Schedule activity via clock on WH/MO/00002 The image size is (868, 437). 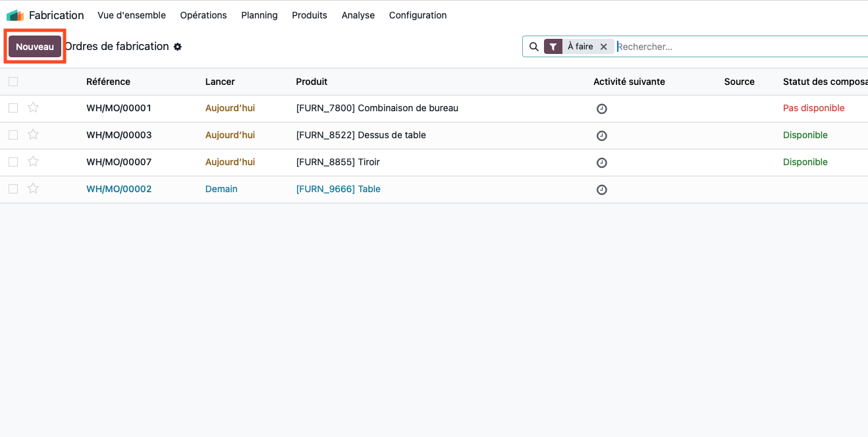point(601,190)
